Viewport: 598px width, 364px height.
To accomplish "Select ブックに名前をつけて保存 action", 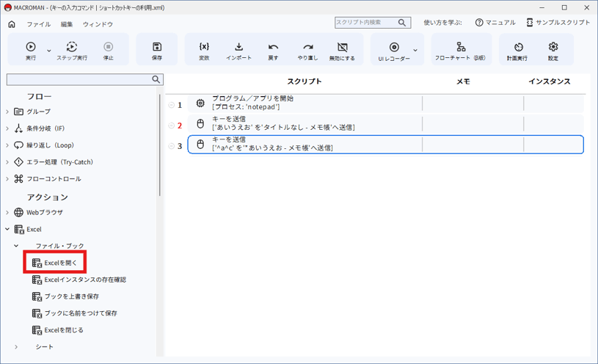I will [75, 313].
